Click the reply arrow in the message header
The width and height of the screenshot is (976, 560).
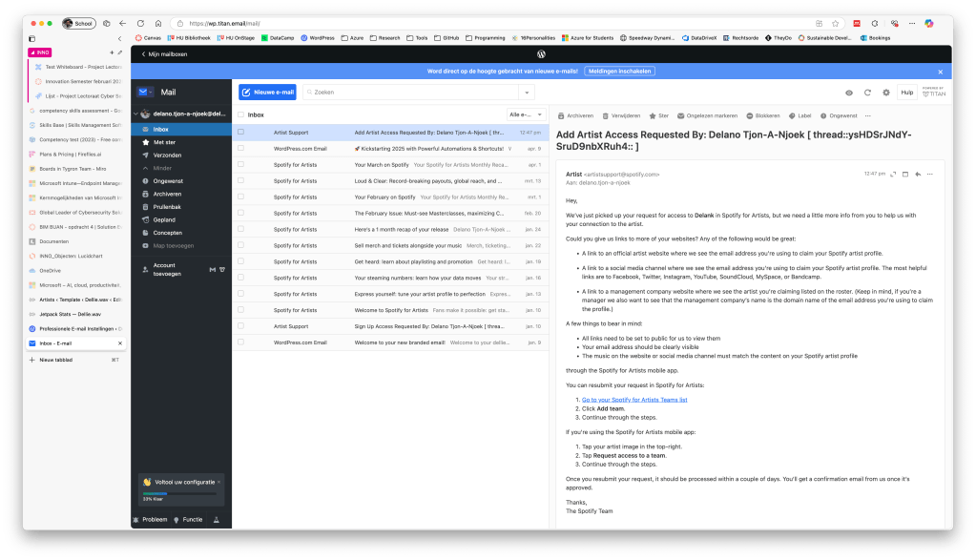pos(917,174)
